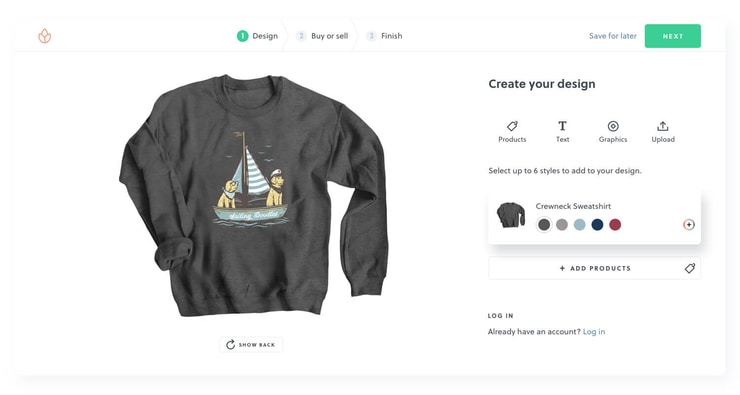
Task: Open the Products tag icon
Action: click(512, 126)
